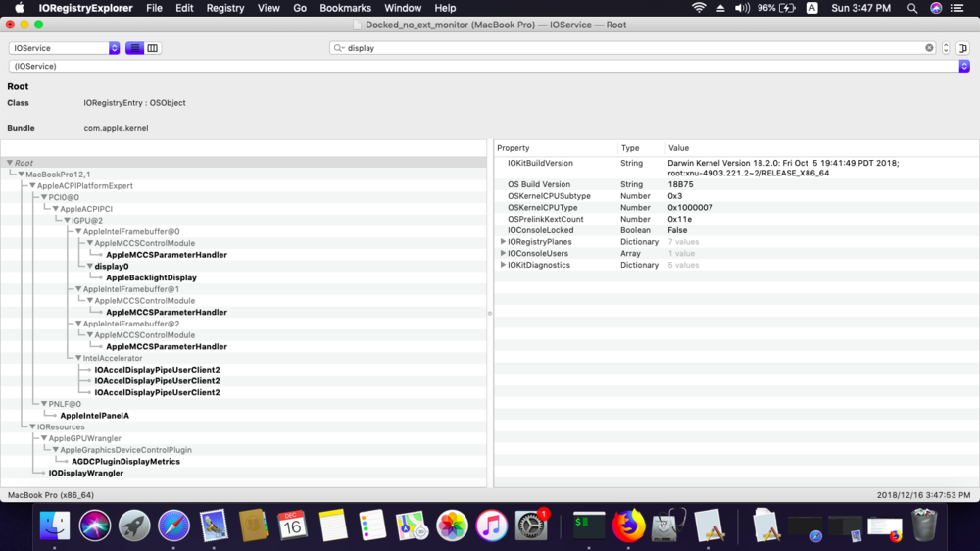This screenshot has height=551, width=980.
Task: Clear the display search text
Action: (x=929, y=48)
